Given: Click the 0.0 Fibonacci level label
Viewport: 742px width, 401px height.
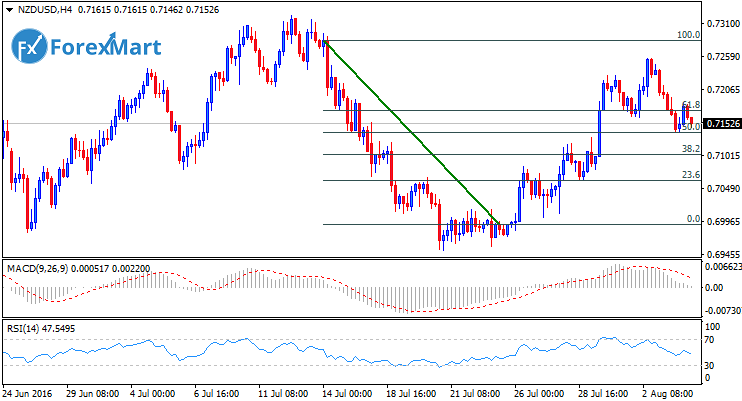Looking at the screenshot, I should click(692, 219).
